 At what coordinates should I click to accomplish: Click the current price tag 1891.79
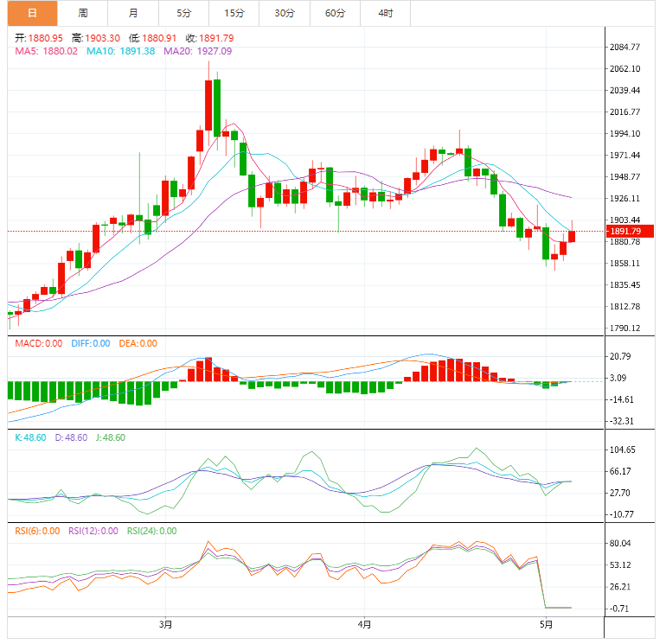pyautogui.click(x=625, y=232)
